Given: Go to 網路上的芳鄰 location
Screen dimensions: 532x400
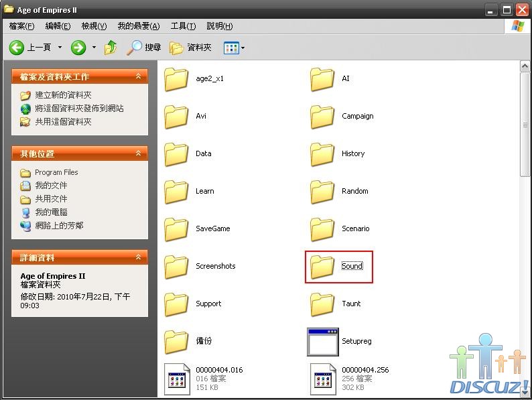Looking at the screenshot, I should click(x=60, y=226).
